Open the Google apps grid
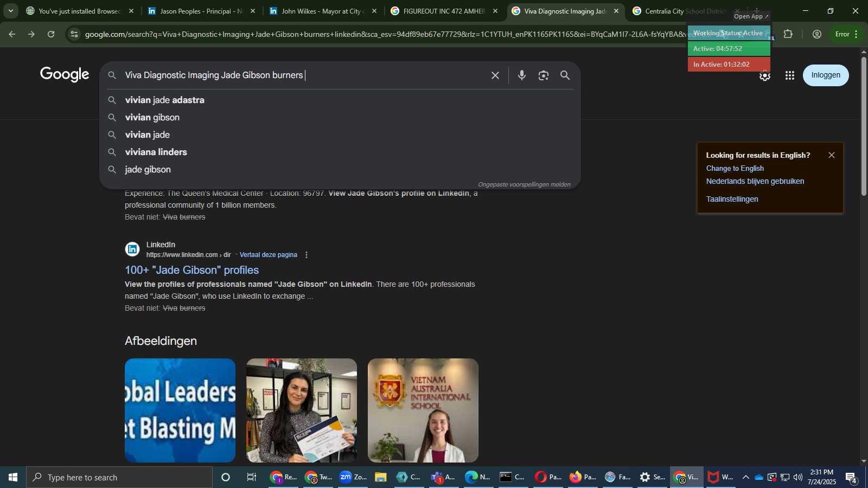The image size is (868, 488). [x=790, y=75]
